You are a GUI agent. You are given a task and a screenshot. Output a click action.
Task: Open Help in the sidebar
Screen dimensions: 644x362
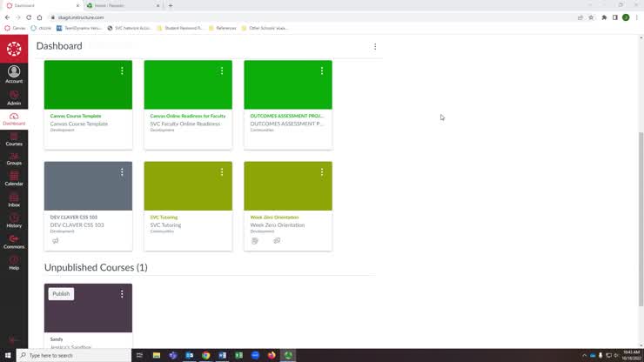tap(14, 263)
